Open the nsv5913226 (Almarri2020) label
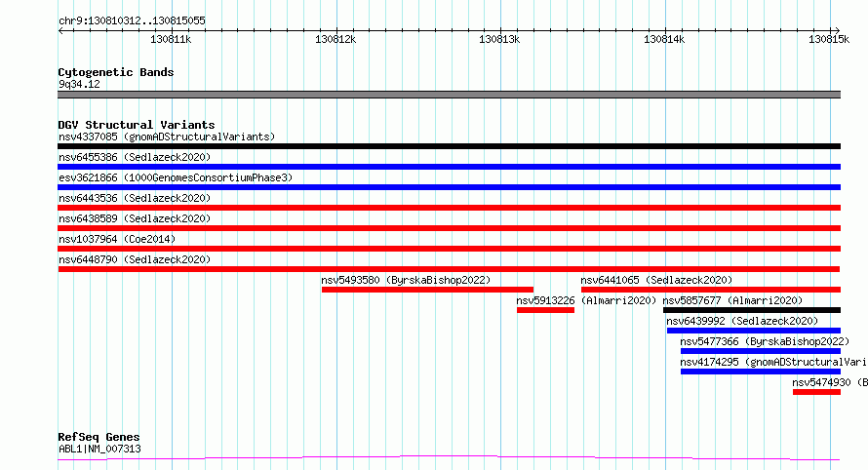This screenshot has height=470, width=868. 586,300
